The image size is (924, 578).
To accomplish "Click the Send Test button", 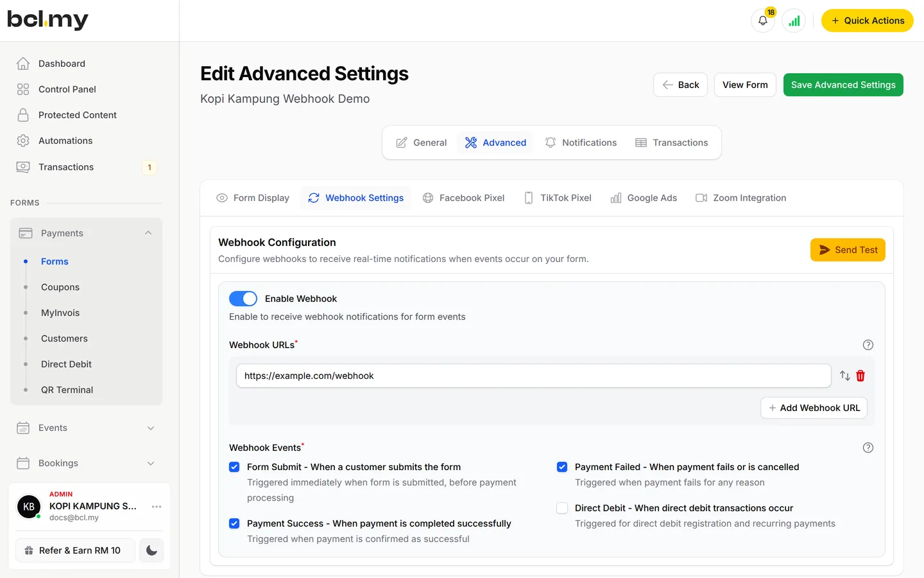I will pos(848,250).
